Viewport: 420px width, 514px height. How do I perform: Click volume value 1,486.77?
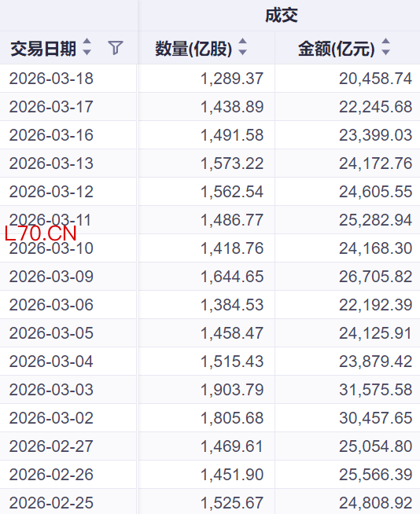coord(232,220)
